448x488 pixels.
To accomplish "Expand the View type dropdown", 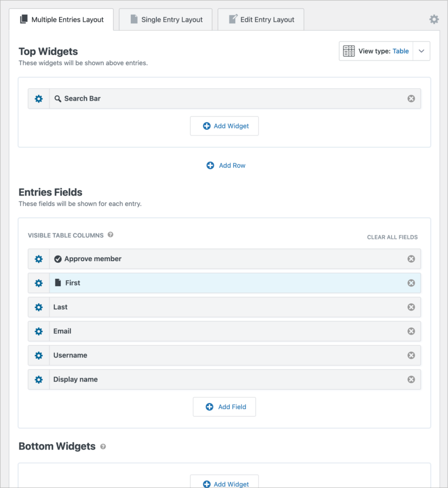I will click(422, 51).
